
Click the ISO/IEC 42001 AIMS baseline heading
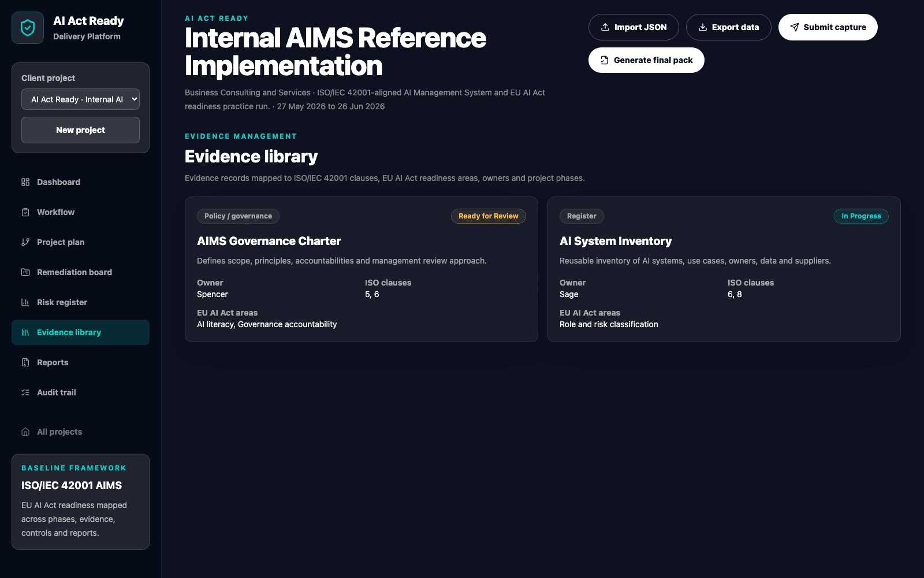(x=72, y=486)
